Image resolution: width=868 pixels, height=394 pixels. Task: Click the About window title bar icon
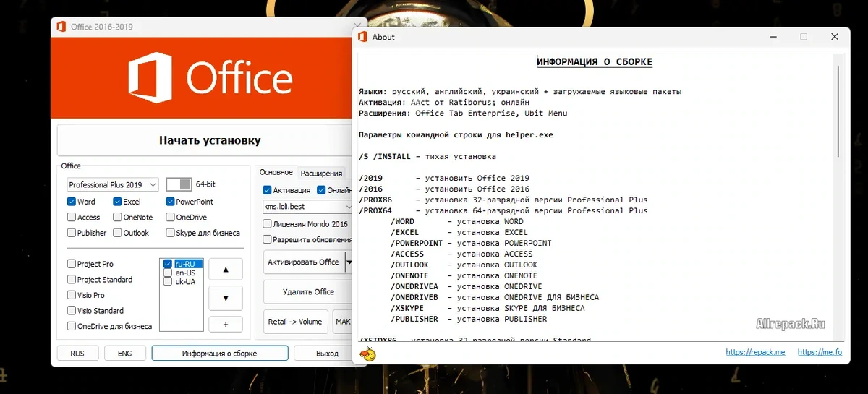362,37
